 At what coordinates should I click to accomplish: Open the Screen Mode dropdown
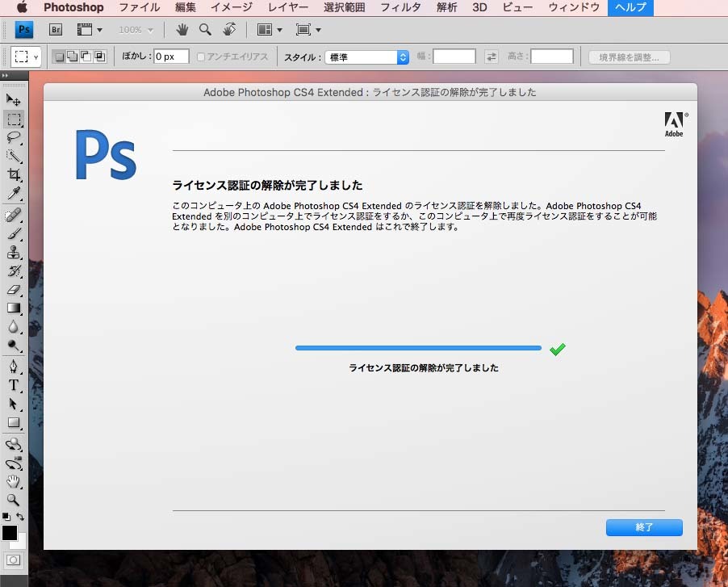[x=308, y=30]
